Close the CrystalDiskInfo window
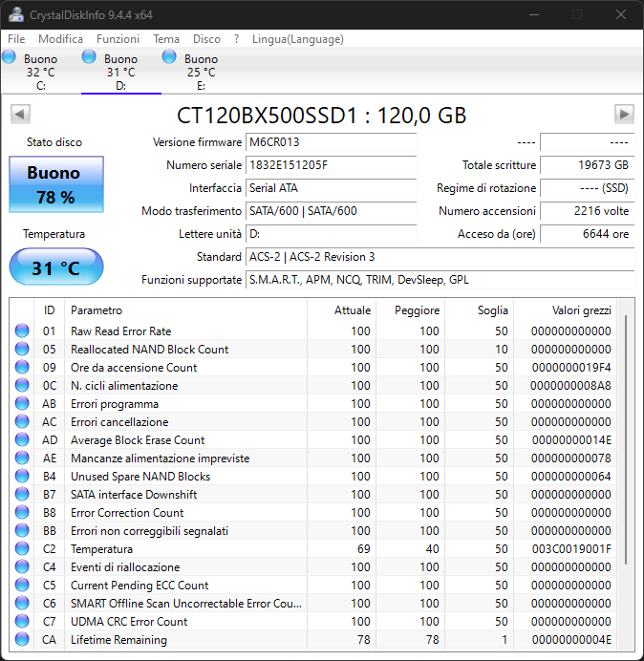Image resolution: width=644 pixels, height=661 pixels. click(x=621, y=14)
